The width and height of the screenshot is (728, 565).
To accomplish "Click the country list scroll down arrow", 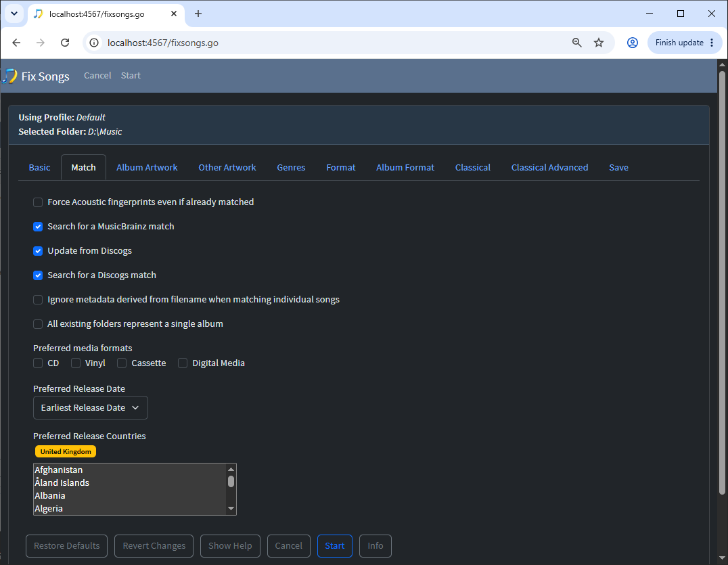I will point(231,509).
